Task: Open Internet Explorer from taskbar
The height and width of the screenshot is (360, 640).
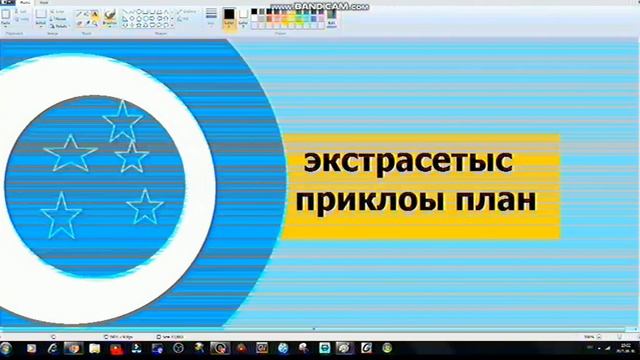Action: coord(52,348)
